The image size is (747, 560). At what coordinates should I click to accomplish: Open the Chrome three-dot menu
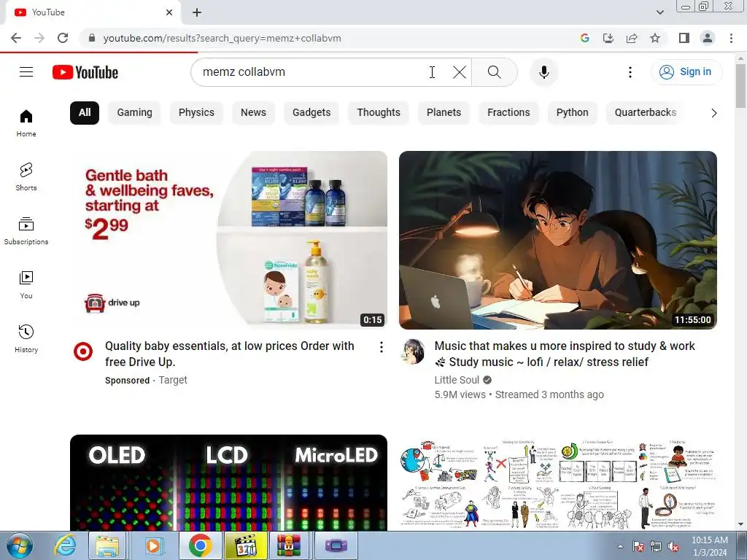pyautogui.click(x=731, y=38)
